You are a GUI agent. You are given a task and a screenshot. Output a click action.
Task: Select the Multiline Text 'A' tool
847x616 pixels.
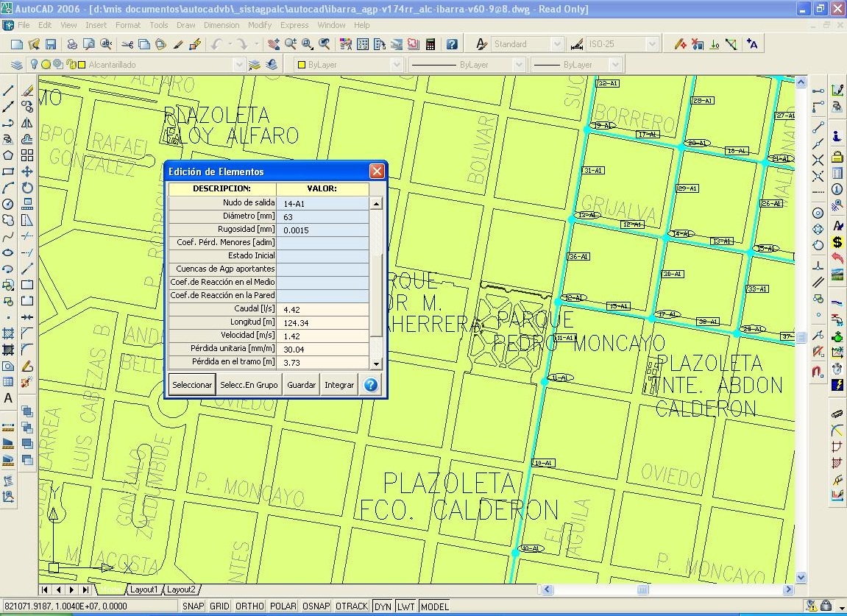pos(9,398)
